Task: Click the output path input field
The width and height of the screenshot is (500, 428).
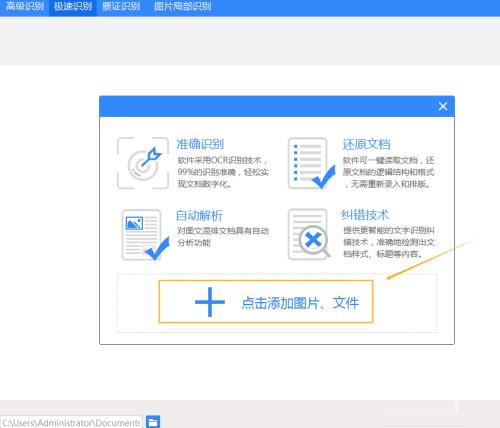Action: pos(71,422)
